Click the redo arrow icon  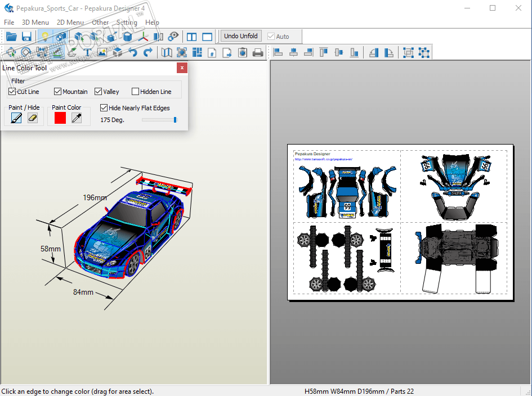point(148,52)
